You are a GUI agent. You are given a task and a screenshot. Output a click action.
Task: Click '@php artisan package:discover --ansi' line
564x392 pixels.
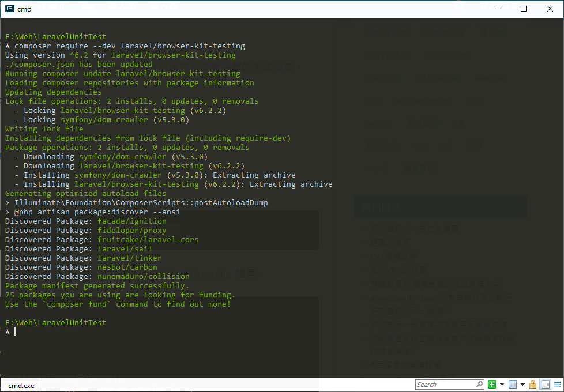[x=97, y=212]
